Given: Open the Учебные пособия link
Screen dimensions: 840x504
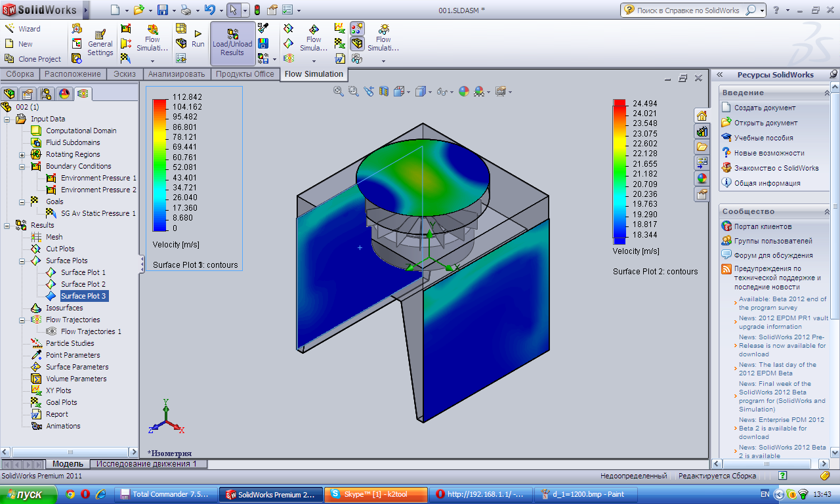Looking at the screenshot, I should point(763,138).
